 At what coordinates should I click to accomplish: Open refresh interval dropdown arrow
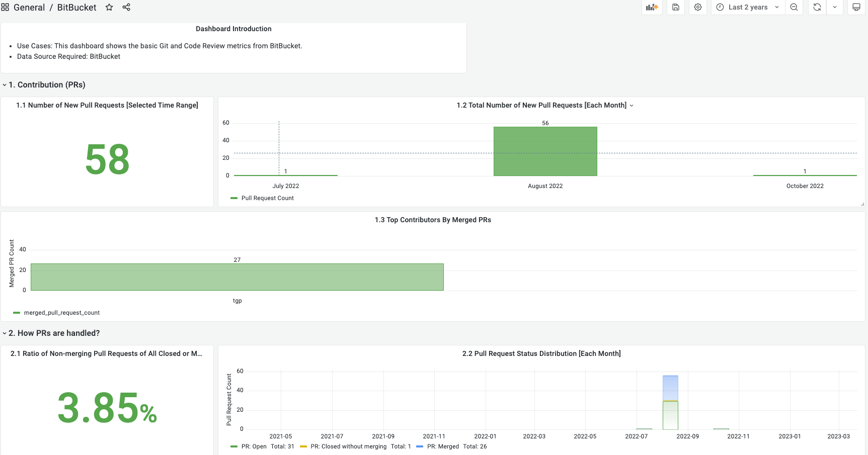point(835,7)
